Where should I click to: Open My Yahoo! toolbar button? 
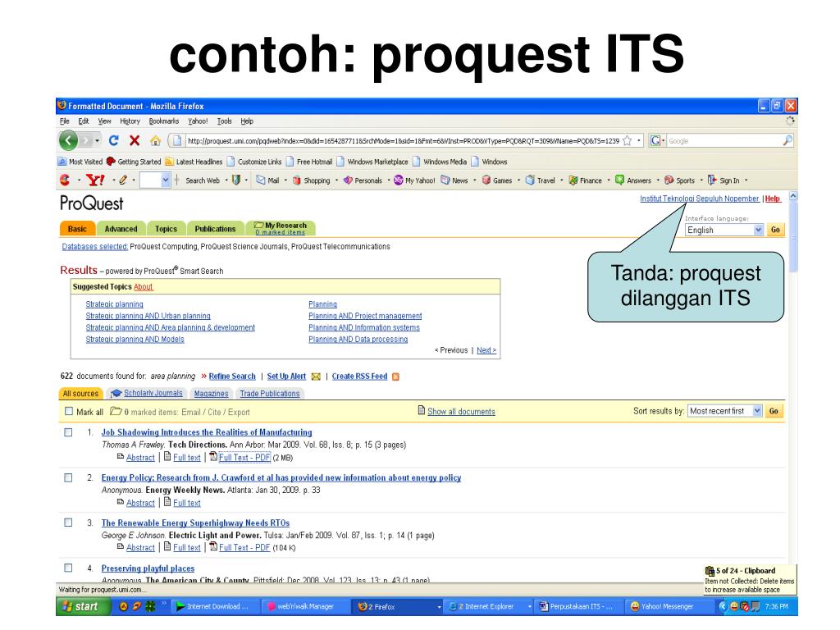pos(414,180)
